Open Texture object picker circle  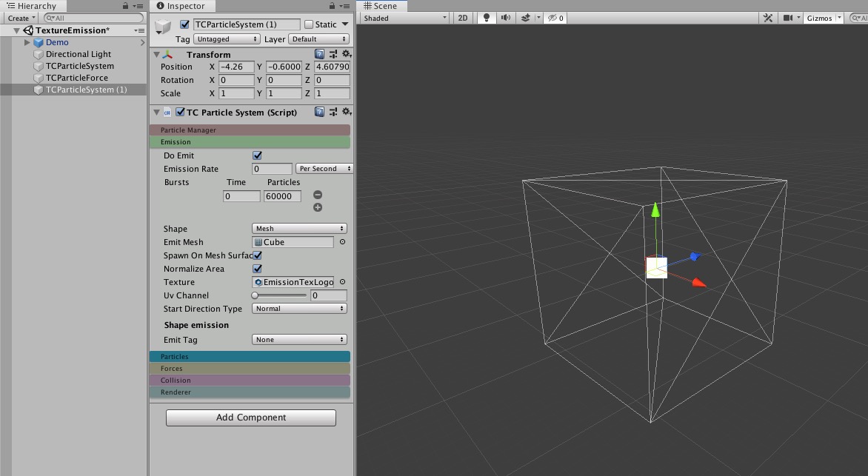pyautogui.click(x=342, y=282)
